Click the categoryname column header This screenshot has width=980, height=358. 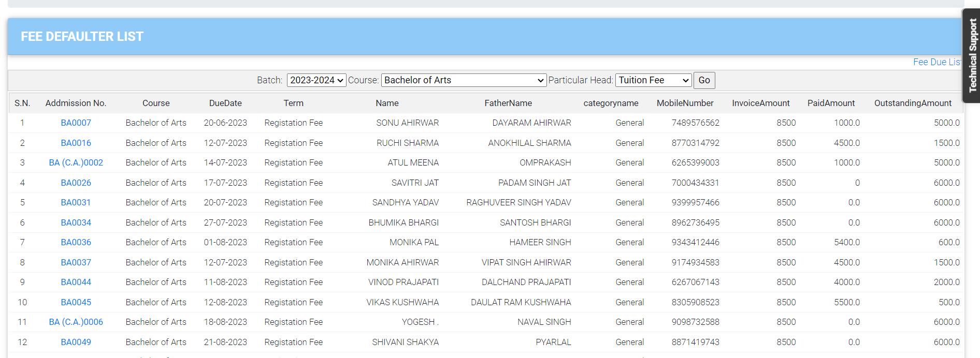611,103
